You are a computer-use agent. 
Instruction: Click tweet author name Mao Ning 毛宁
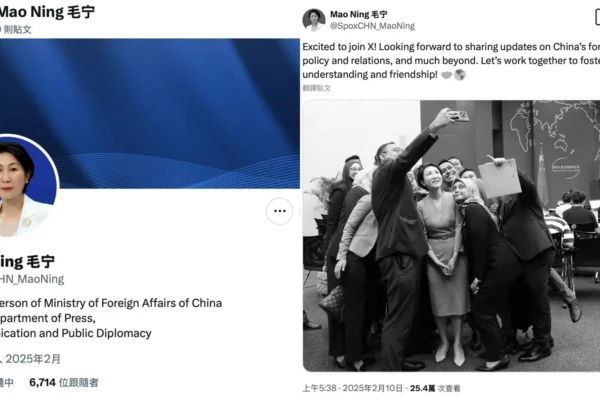click(x=359, y=14)
